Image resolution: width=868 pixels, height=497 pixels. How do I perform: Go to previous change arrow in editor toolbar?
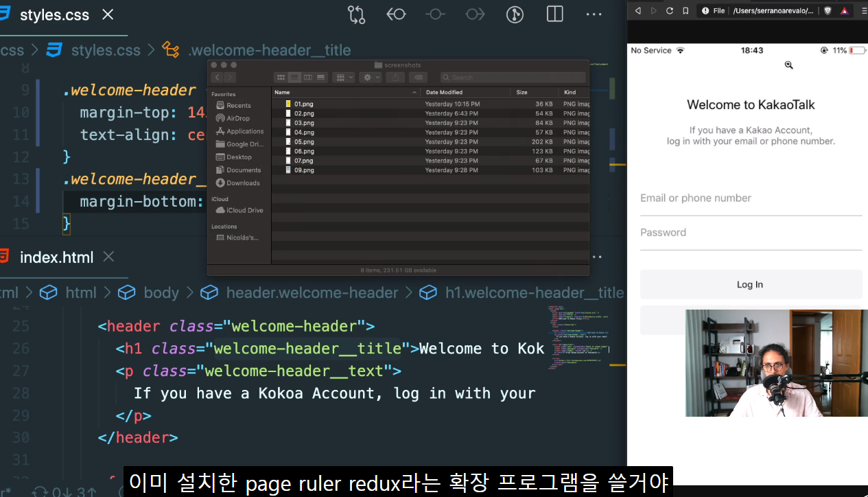[396, 14]
